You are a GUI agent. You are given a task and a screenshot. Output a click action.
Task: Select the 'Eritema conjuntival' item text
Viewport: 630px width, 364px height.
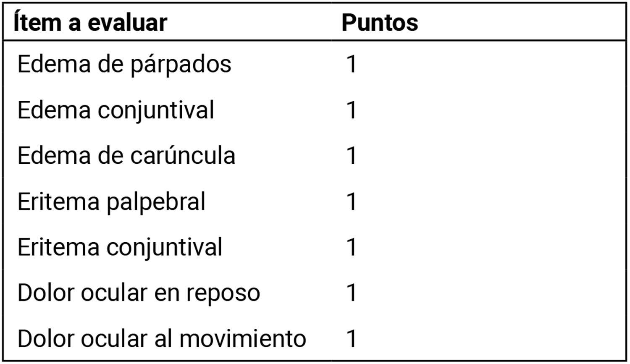120,247
